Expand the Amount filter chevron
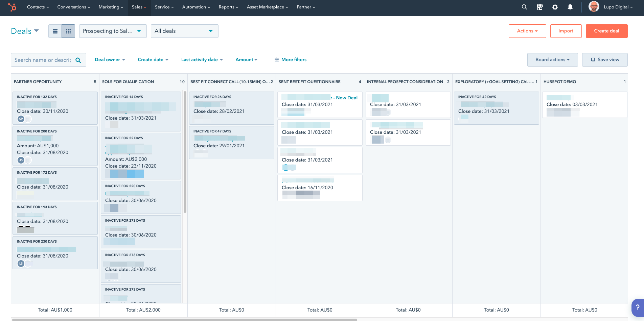644x321 pixels. (255, 59)
